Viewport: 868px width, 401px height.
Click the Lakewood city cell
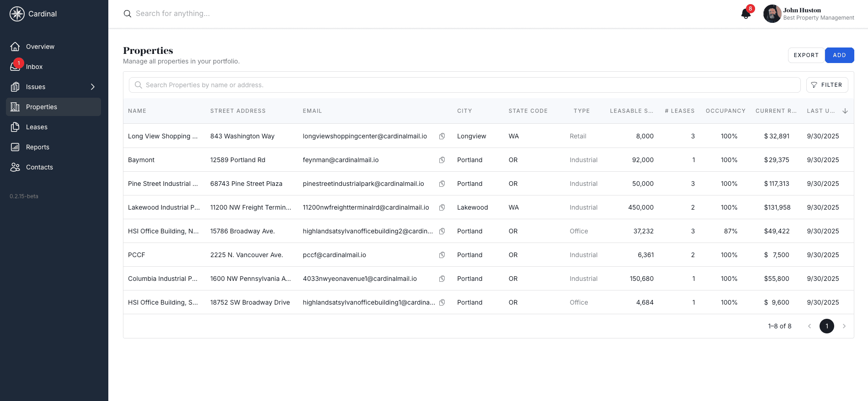(x=473, y=207)
